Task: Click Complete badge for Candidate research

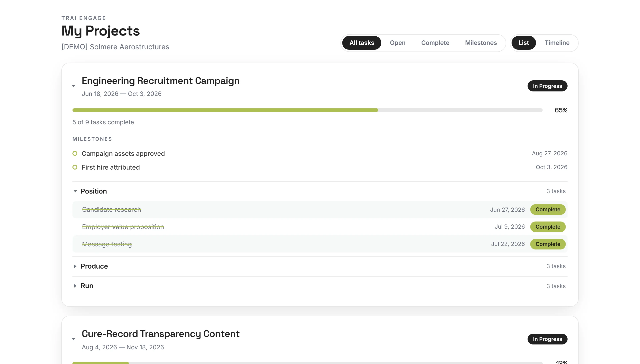Action: tap(548, 210)
